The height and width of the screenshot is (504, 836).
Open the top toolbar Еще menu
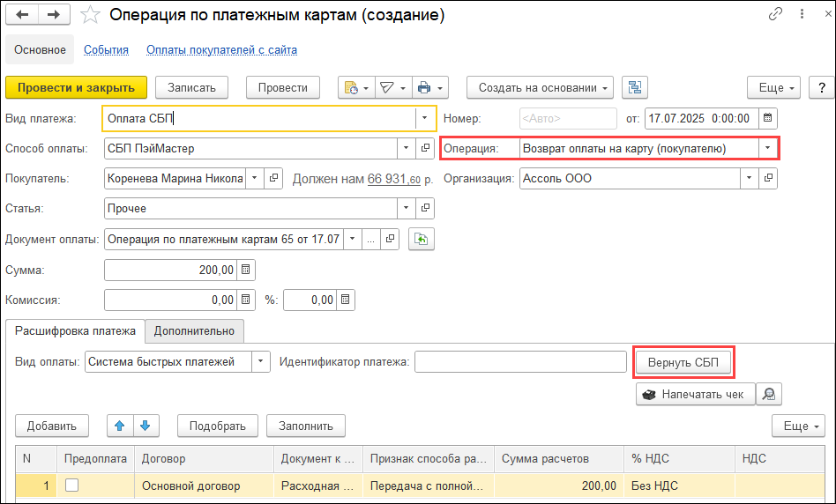click(x=773, y=87)
